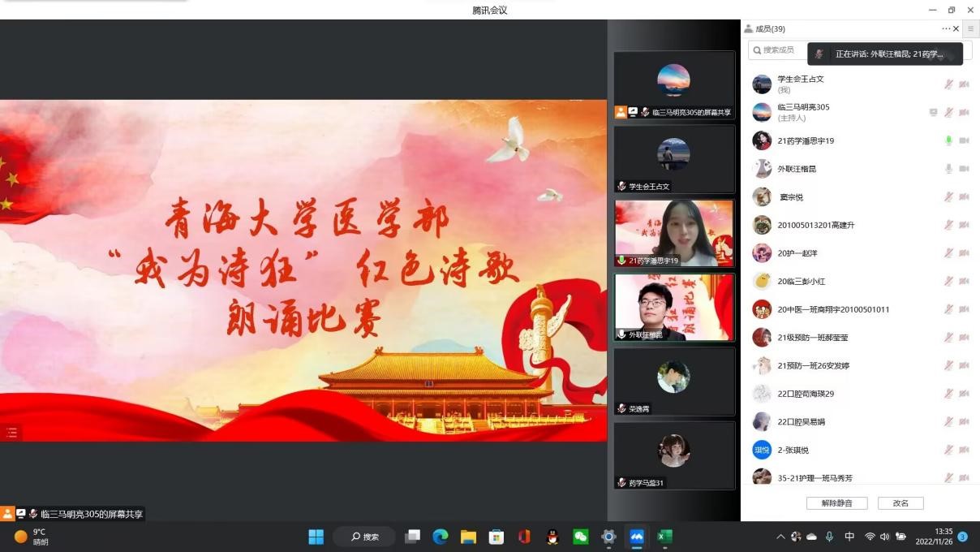Click the volume icon in the system tray
Viewport: 980px width, 552px height.
883,537
